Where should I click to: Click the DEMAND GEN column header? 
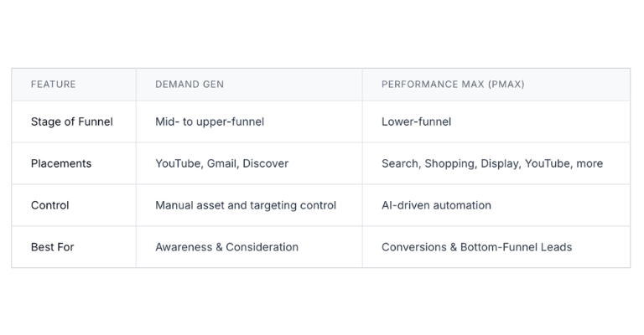pos(190,85)
